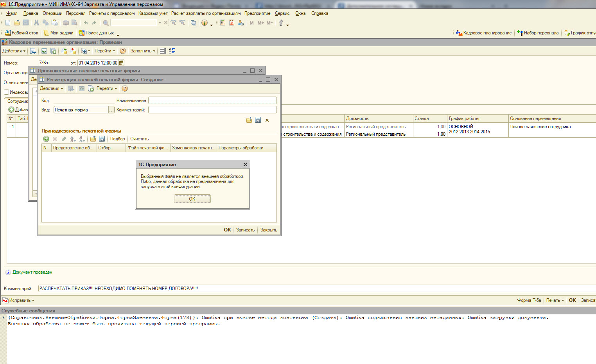Click the help icon in registration form toolbar
This screenshot has width=596, height=364.
pyautogui.click(x=125, y=88)
